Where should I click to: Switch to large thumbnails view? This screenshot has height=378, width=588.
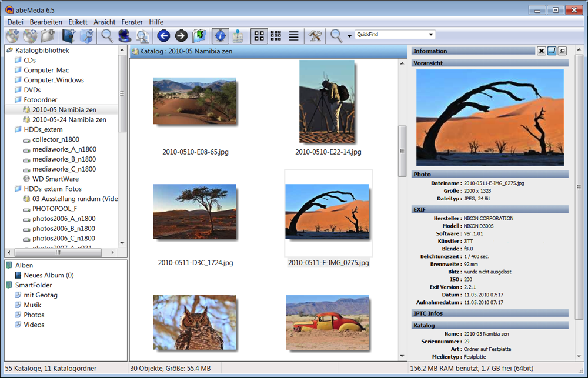point(259,36)
